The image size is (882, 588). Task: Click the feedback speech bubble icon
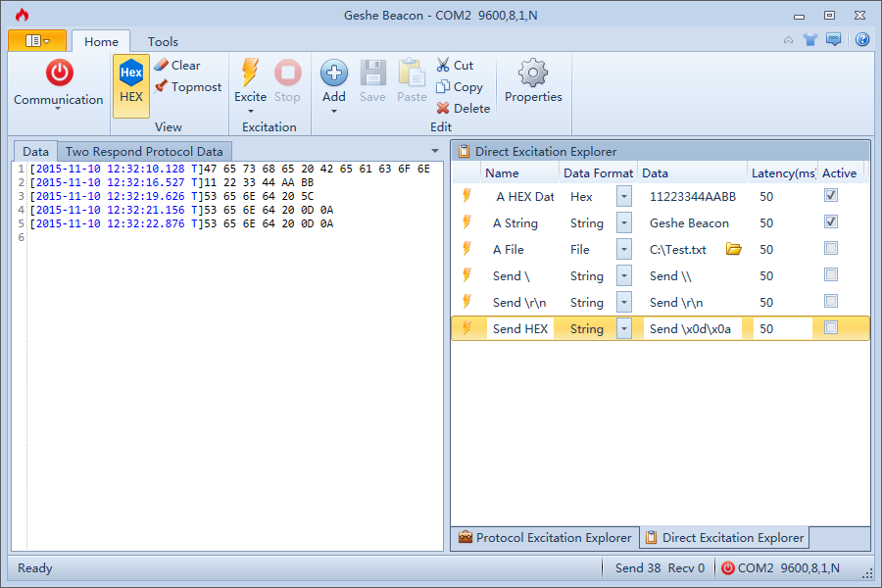point(834,39)
